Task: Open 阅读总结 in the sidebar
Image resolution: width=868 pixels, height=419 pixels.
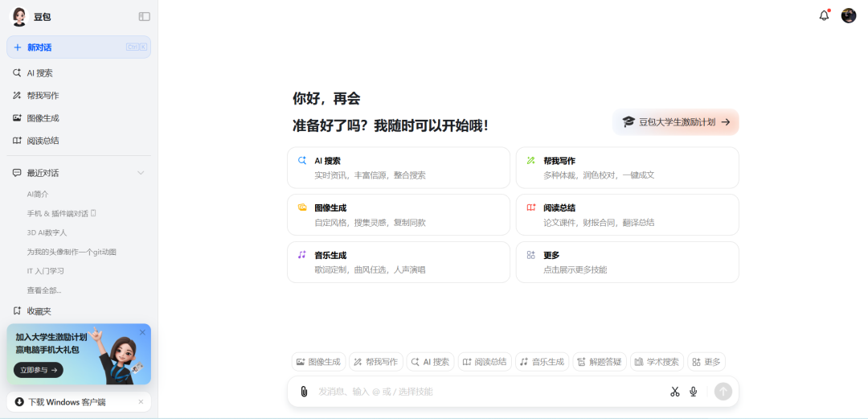Action: point(79,141)
